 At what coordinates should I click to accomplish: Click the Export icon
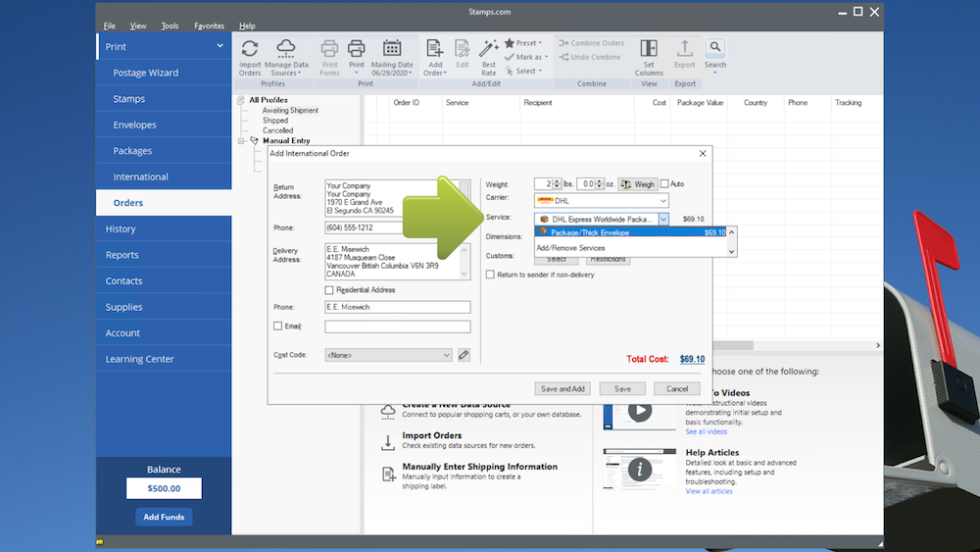tap(684, 49)
